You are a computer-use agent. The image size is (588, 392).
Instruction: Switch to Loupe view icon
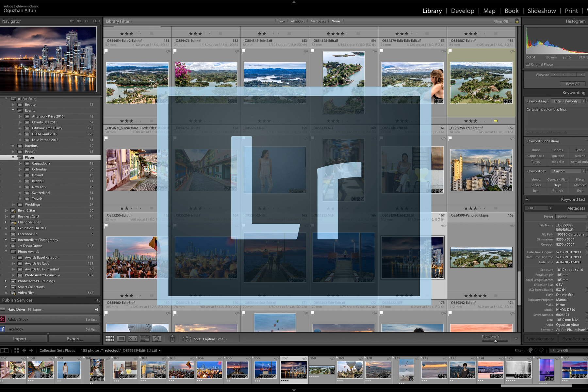[121, 339]
